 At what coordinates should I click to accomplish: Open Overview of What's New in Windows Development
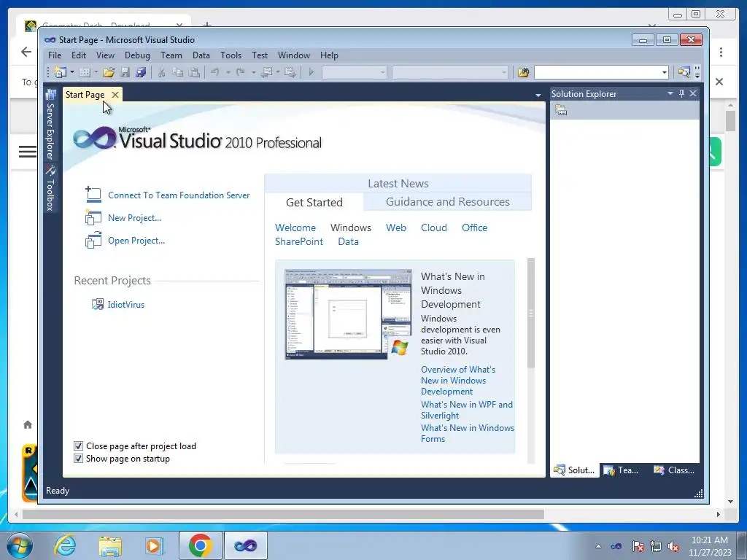coord(458,381)
